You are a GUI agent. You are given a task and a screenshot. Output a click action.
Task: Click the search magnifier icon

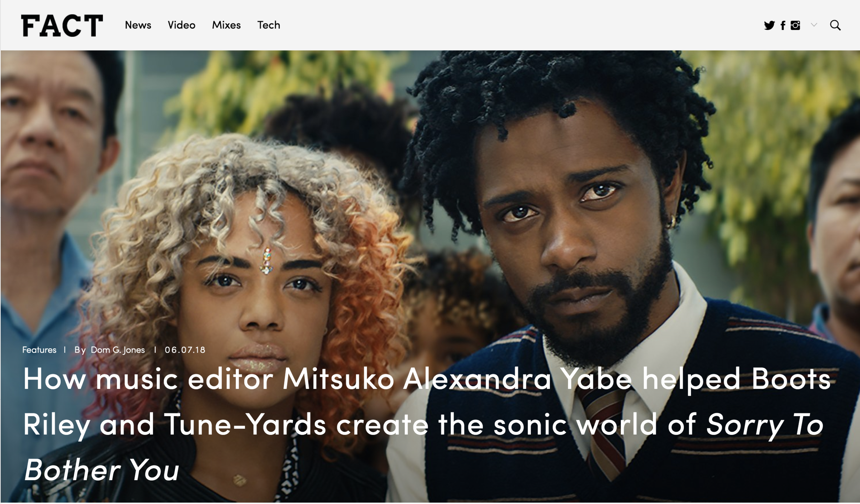click(835, 25)
